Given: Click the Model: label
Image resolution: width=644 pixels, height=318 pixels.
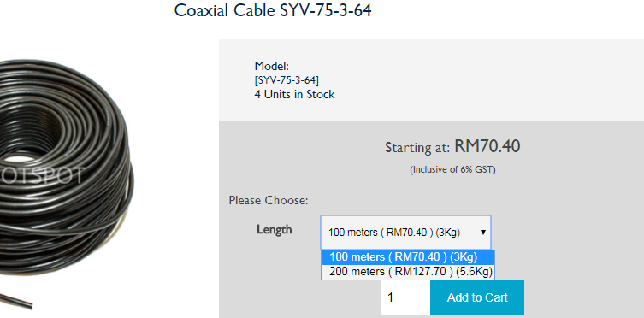Looking at the screenshot, I should (x=272, y=66).
